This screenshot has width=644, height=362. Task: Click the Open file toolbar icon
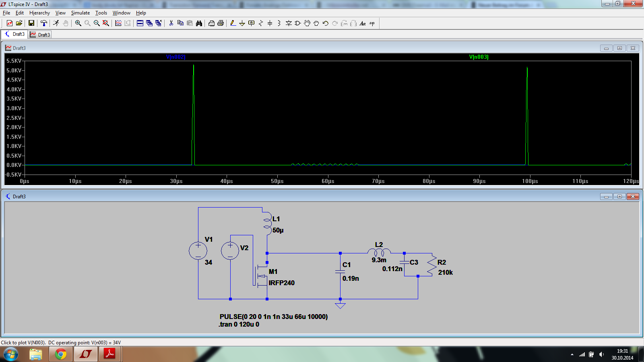coord(19,23)
